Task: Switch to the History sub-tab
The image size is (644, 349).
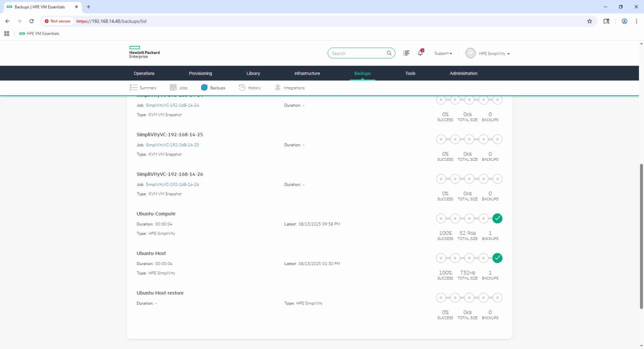Action: [x=250, y=88]
